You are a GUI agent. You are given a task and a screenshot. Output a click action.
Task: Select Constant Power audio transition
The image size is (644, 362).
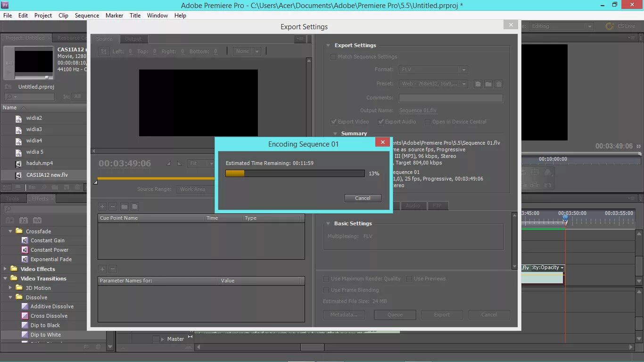pyautogui.click(x=50, y=250)
